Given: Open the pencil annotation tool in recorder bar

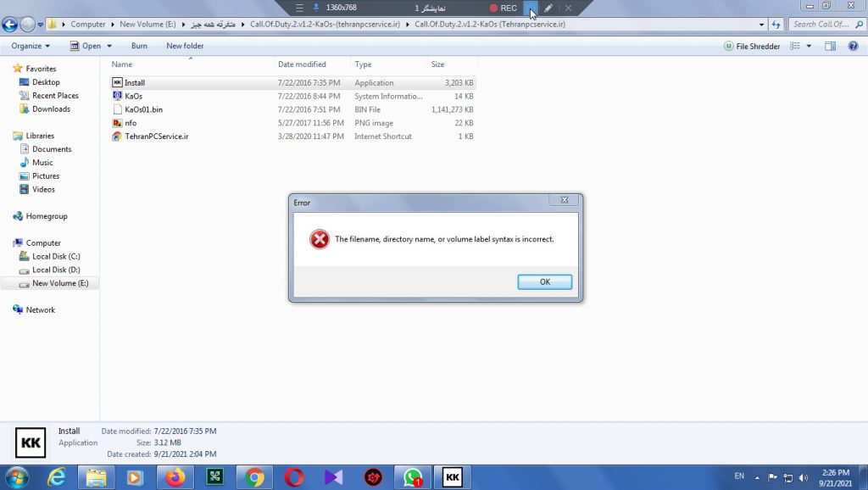Looking at the screenshot, I should click(548, 8).
